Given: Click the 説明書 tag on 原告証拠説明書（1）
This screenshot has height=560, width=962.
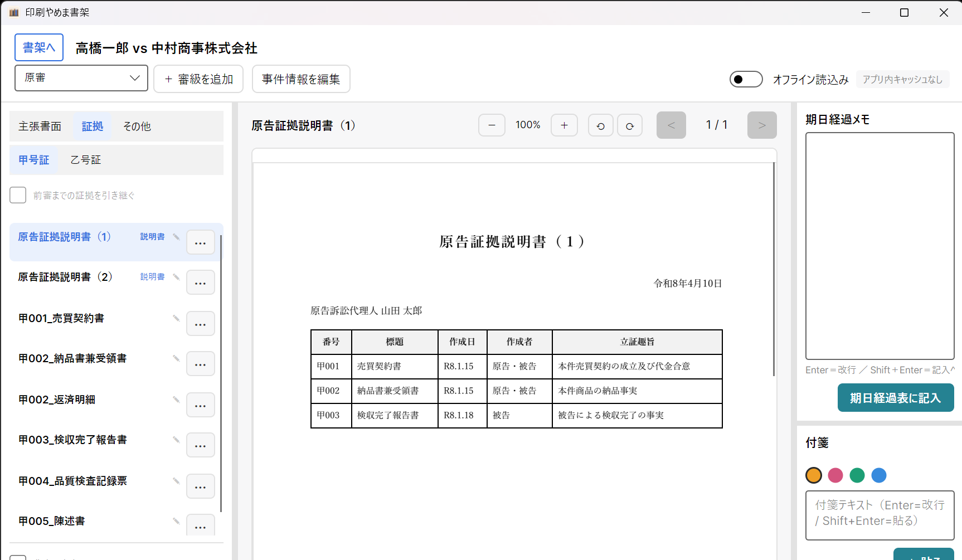Looking at the screenshot, I should (152, 237).
